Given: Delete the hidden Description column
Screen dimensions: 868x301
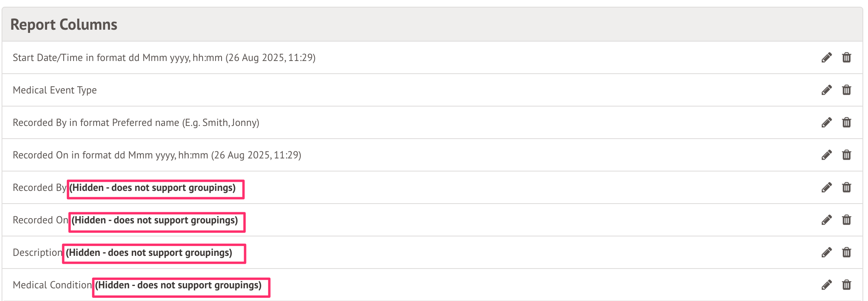Looking at the screenshot, I should pos(847,253).
